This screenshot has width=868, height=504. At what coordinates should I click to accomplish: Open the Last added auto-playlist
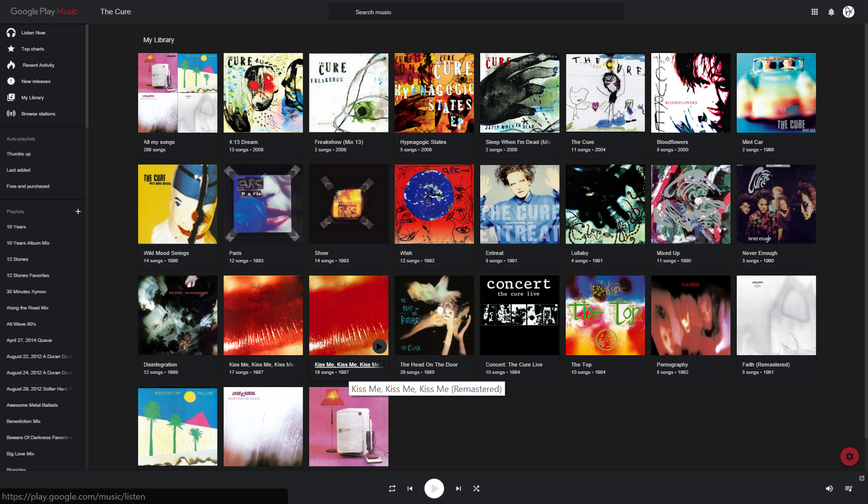[x=18, y=170]
